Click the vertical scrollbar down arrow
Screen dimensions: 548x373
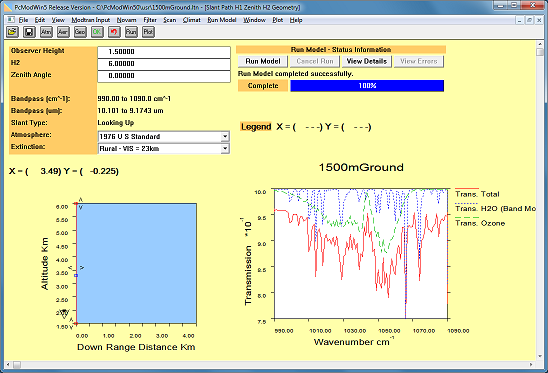tap(540, 356)
